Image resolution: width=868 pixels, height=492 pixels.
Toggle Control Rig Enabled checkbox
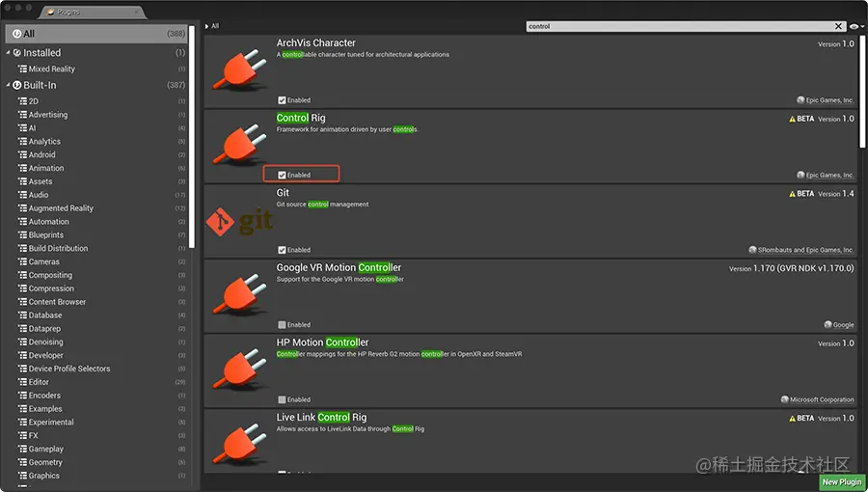pos(282,175)
